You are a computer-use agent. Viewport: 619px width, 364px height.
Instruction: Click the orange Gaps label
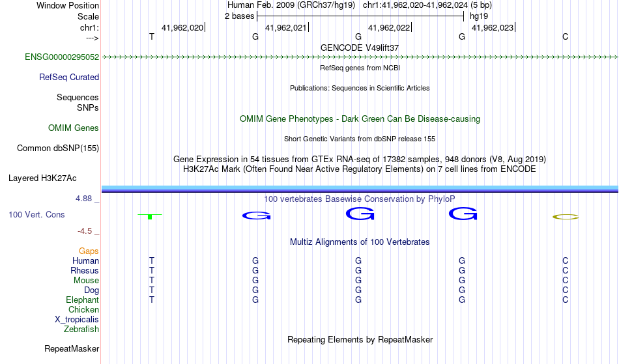(x=89, y=251)
